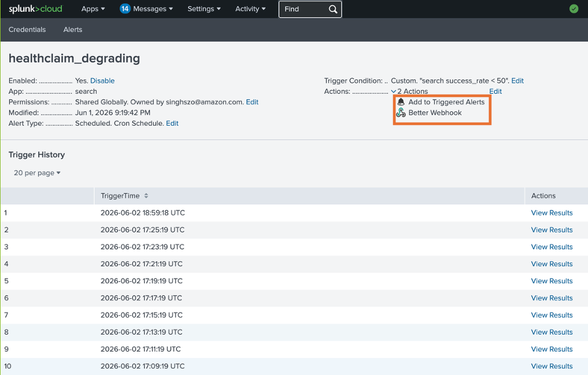This screenshot has width=588, height=375.
Task: Click the search magnifier icon in Find box
Action: point(332,9)
